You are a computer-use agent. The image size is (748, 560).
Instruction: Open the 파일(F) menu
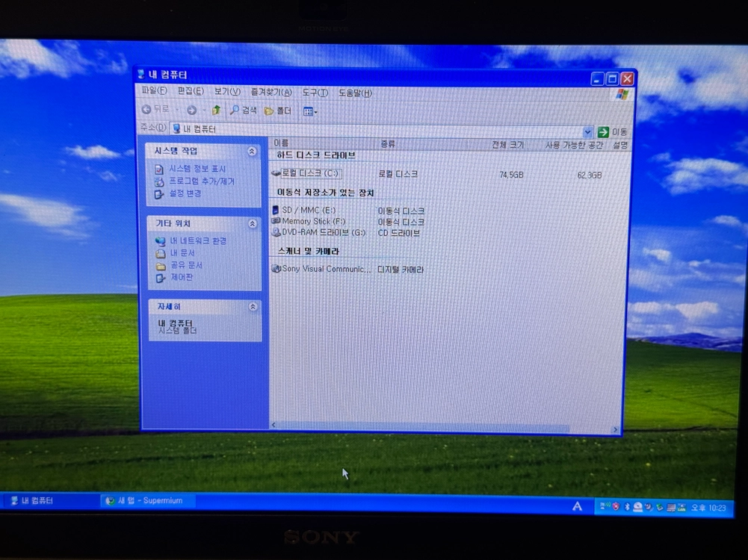[x=154, y=90]
